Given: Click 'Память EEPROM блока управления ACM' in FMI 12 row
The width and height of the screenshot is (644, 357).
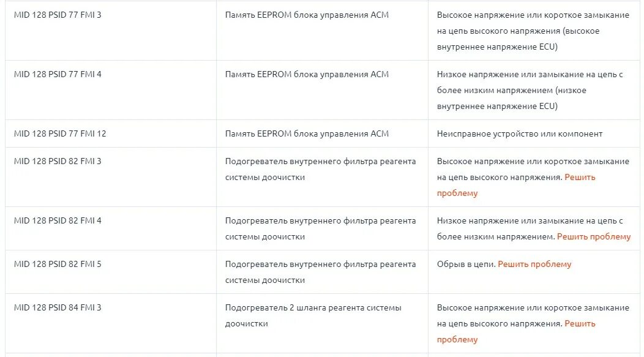Looking at the screenshot, I should click(307, 134).
